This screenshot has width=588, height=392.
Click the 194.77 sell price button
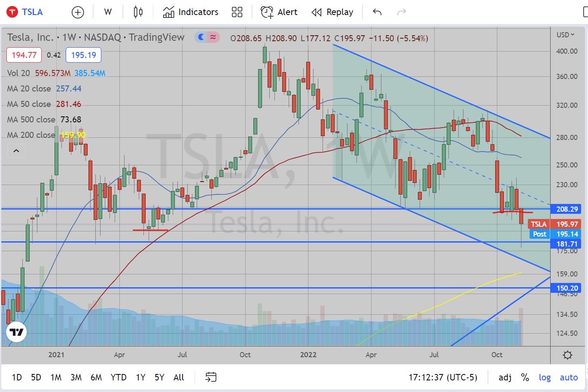tap(24, 55)
